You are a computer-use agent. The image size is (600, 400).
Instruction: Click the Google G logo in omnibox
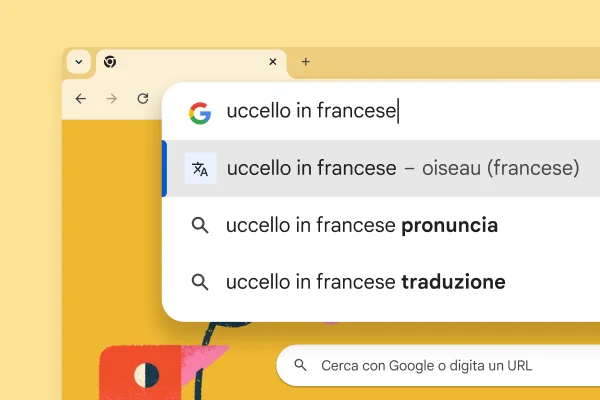200,112
